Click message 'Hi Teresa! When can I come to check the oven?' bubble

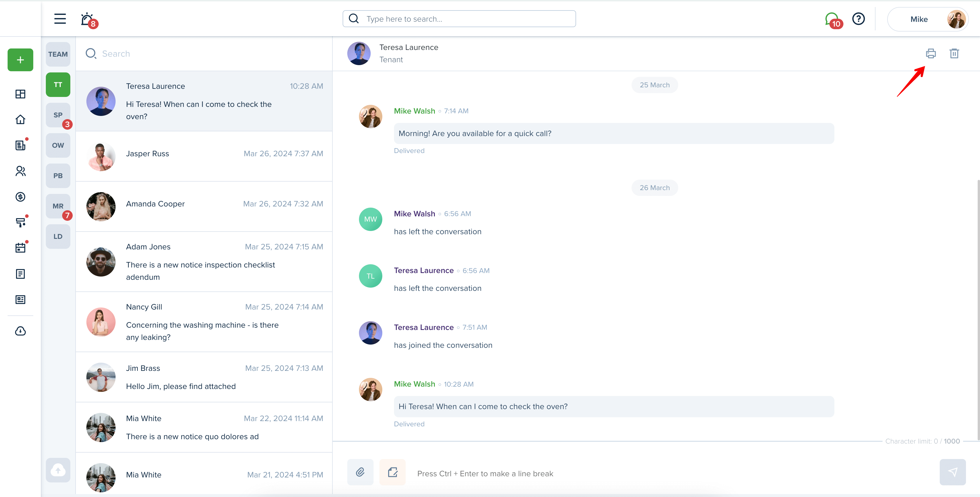[614, 406]
